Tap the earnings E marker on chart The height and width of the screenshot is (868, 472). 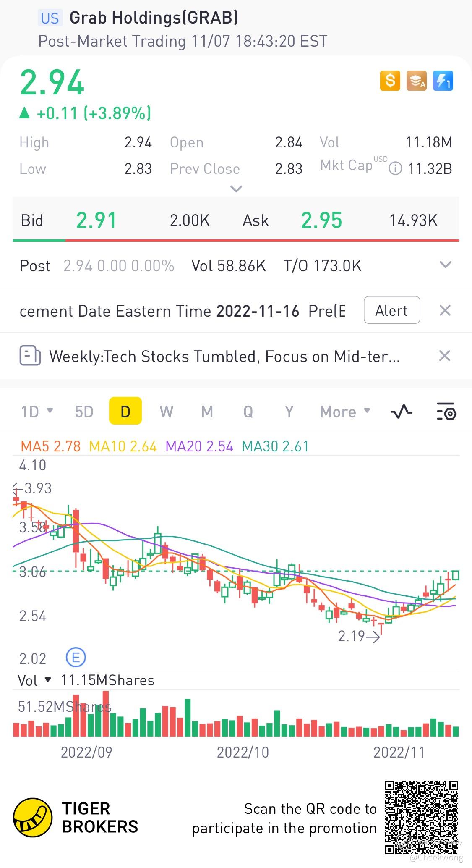(76, 657)
